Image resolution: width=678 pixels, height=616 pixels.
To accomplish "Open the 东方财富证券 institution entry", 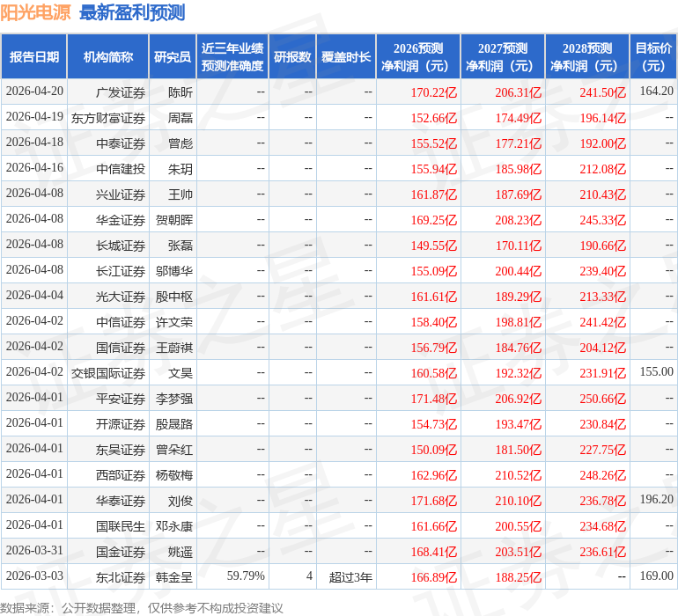I will click(107, 117).
